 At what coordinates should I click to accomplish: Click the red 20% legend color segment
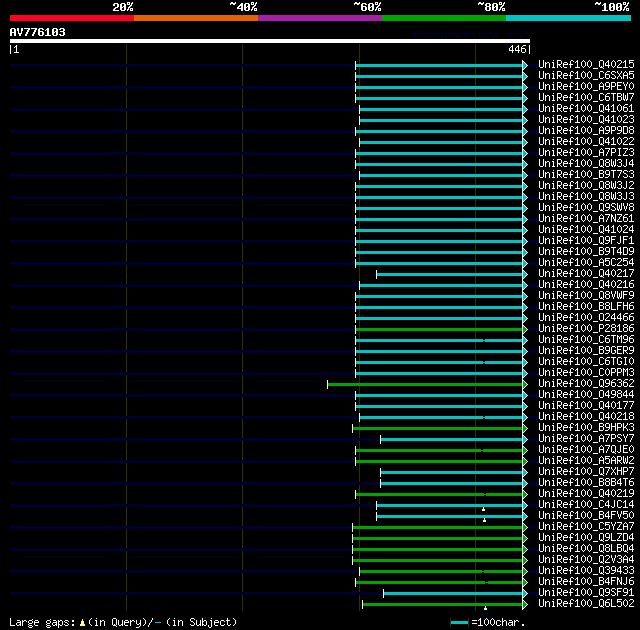pyautogui.click(x=72, y=18)
